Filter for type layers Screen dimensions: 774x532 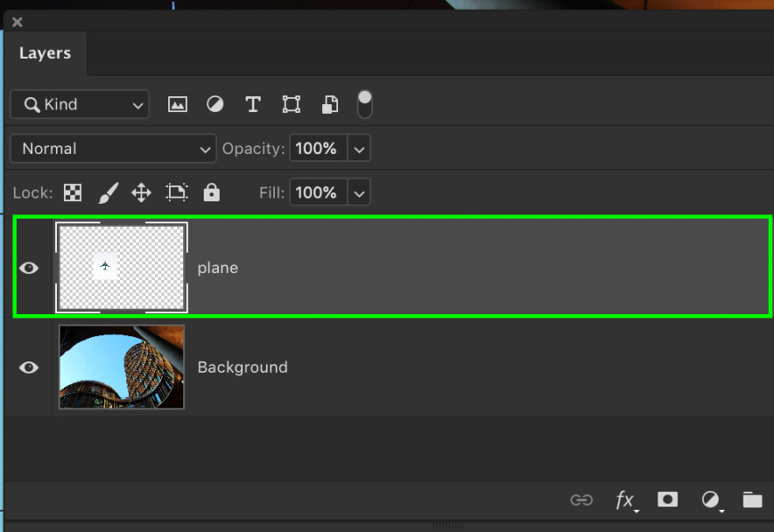coord(253,104)
